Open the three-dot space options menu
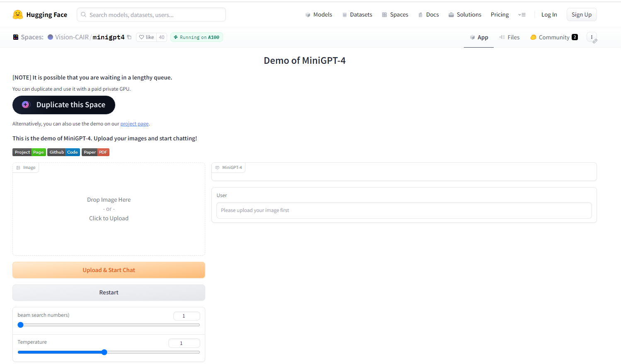The width and height of the screenshot is (621, 364). tap(592, 37)
